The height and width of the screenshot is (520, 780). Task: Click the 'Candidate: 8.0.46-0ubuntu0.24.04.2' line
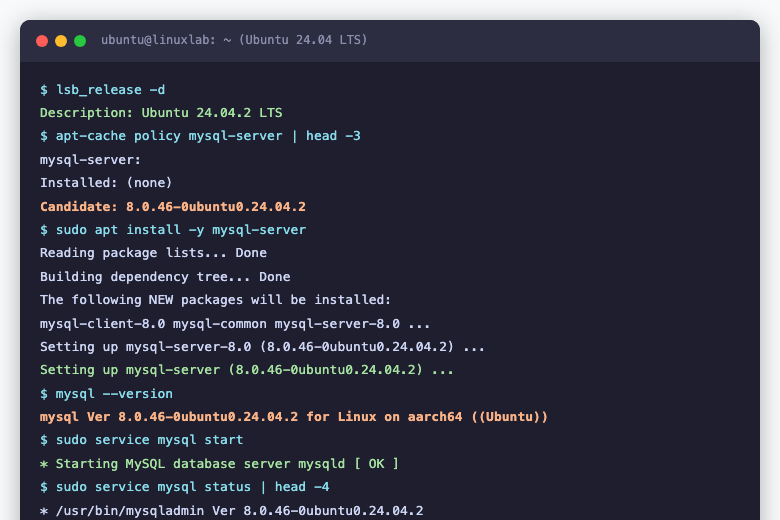173,207
